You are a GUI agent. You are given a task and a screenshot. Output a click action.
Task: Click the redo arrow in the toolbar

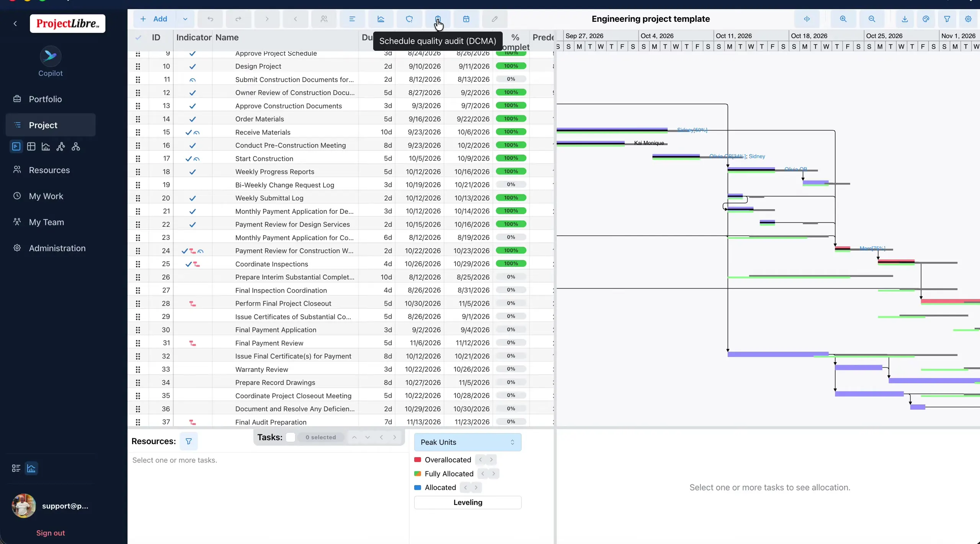tap(238, 19)
